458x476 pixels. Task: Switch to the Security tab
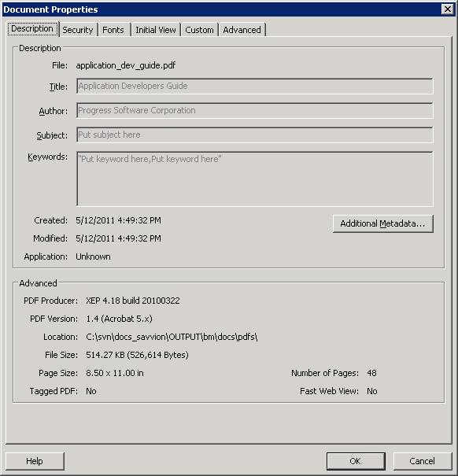coord(78,30)
